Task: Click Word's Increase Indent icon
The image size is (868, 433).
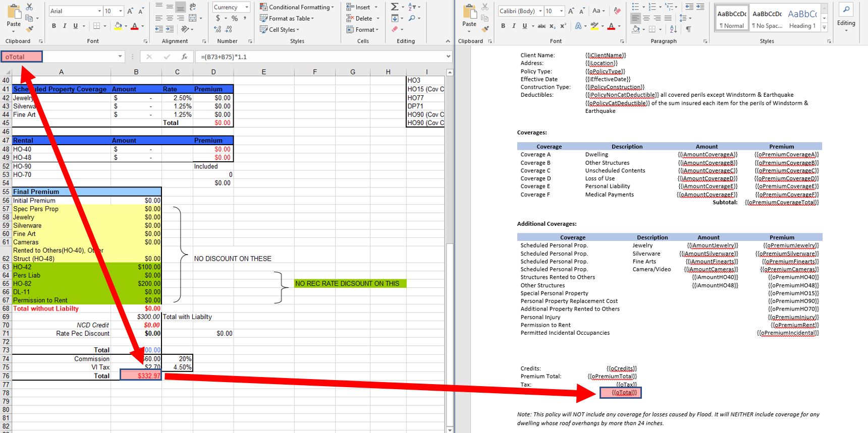Action: click(700, 7)
